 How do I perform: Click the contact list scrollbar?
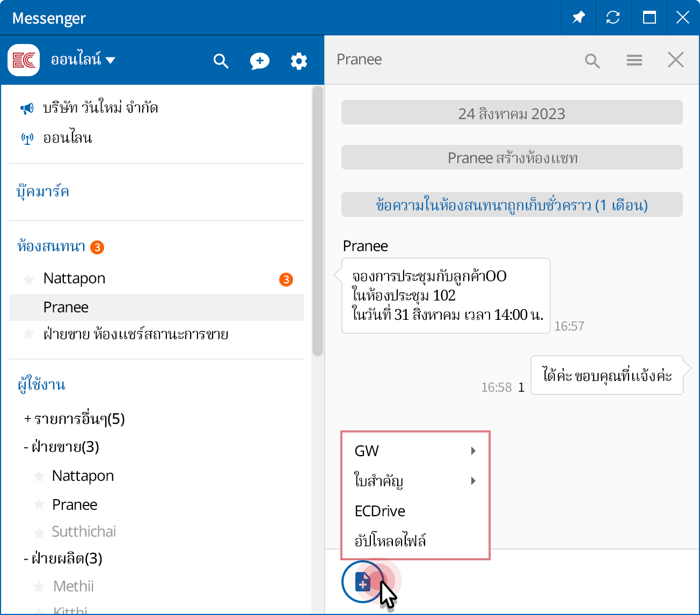[x=317, y=220]
